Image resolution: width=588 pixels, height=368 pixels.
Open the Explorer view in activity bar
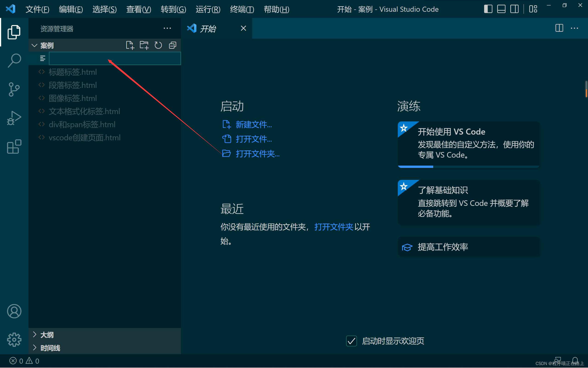coord(14,32)
